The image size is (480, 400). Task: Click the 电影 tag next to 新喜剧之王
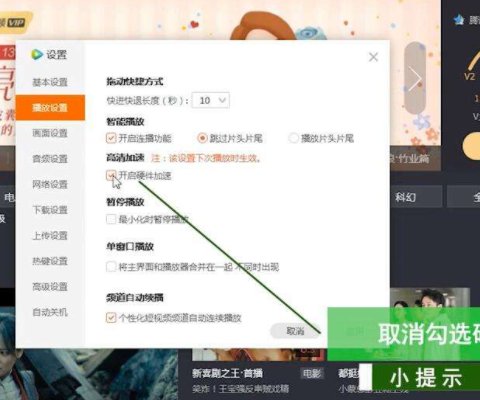(311, 373)
